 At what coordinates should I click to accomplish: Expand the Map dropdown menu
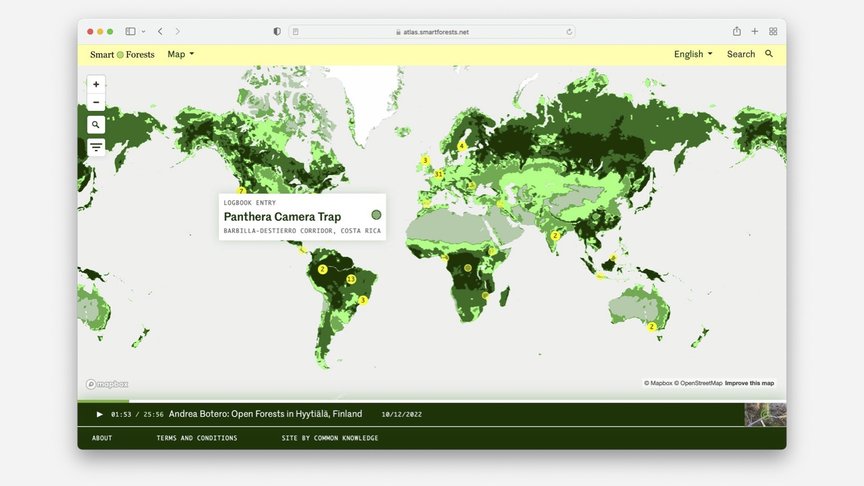pyautogui.click(x=181, y=54)
